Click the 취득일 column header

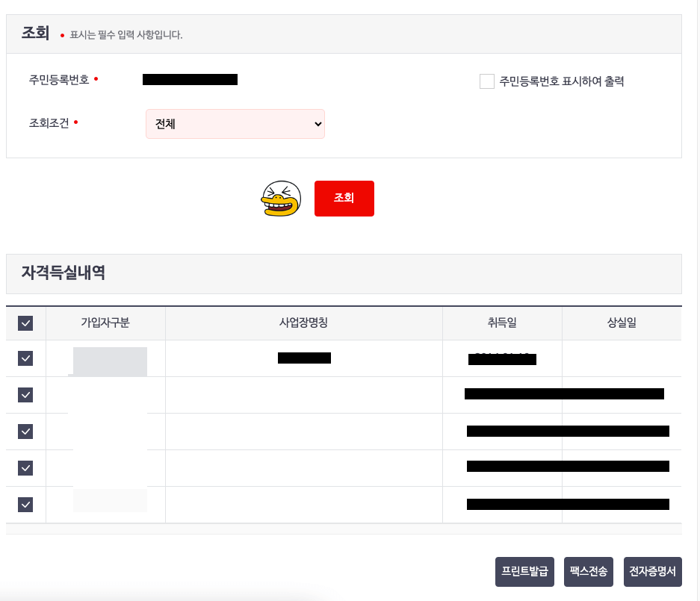(x=501, y=322)
